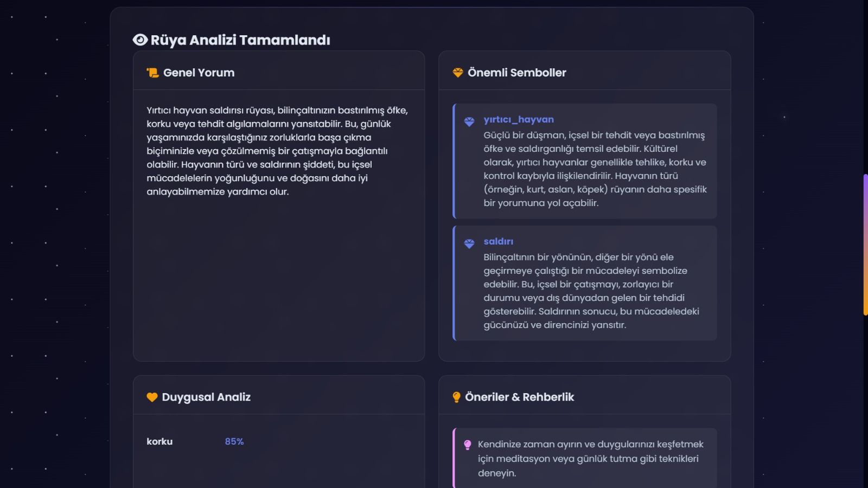
Task: Click the eye icon beside Rüya Analizi Tamamlandı
Action: tap(140, 40)
